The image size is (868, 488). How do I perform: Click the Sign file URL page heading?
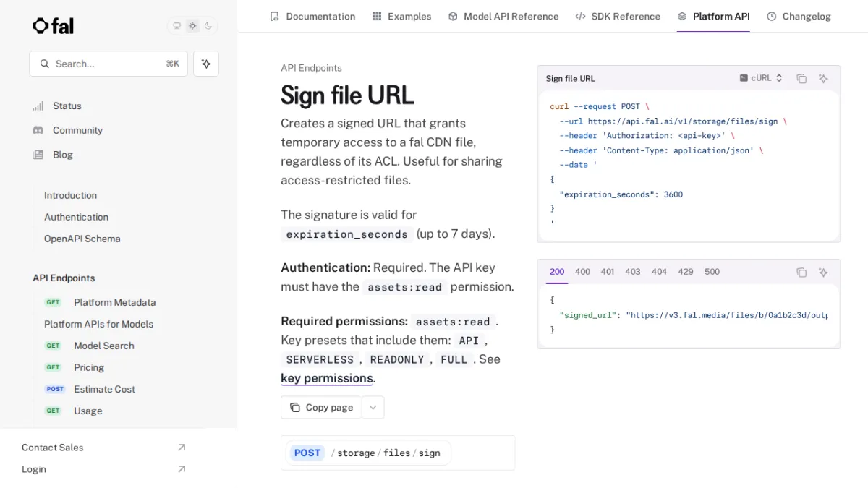(347, 95)
